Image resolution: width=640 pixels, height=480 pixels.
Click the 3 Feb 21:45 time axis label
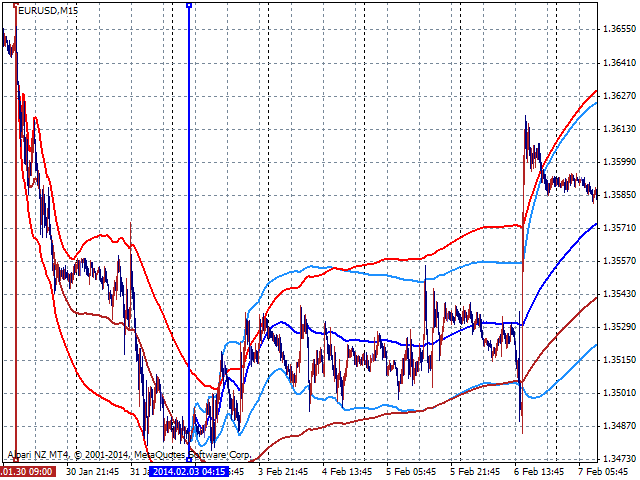[x=281, y=471]
